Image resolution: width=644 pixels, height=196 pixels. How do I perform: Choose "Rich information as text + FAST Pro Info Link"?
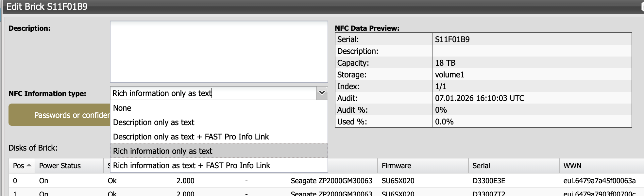pos(192,166)
